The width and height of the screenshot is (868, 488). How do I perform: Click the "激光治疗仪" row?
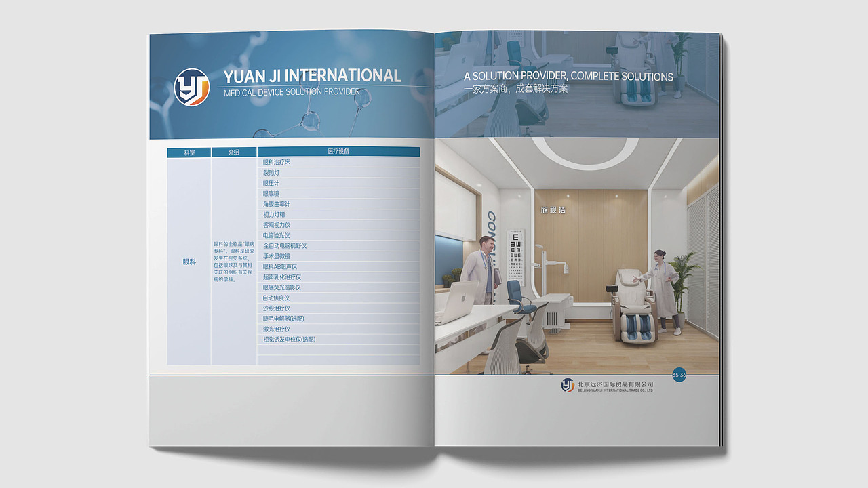click(338, 329)
